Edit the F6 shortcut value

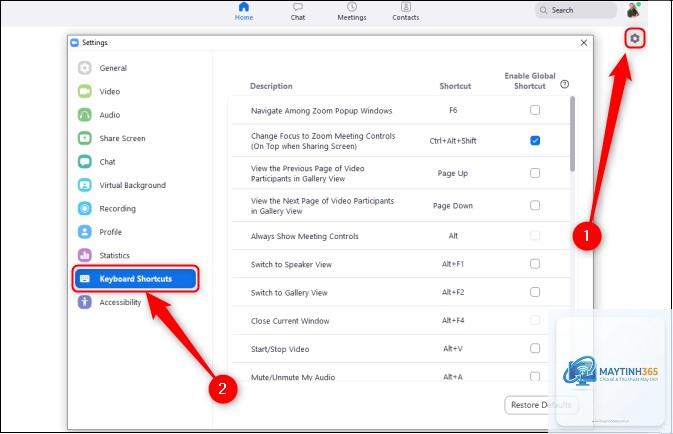click(453, 110)
